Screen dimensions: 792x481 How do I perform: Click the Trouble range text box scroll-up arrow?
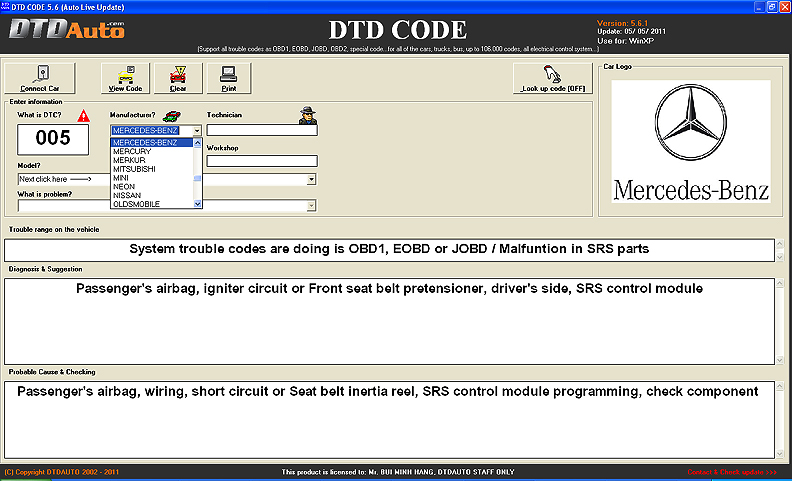tap(779, 244)
